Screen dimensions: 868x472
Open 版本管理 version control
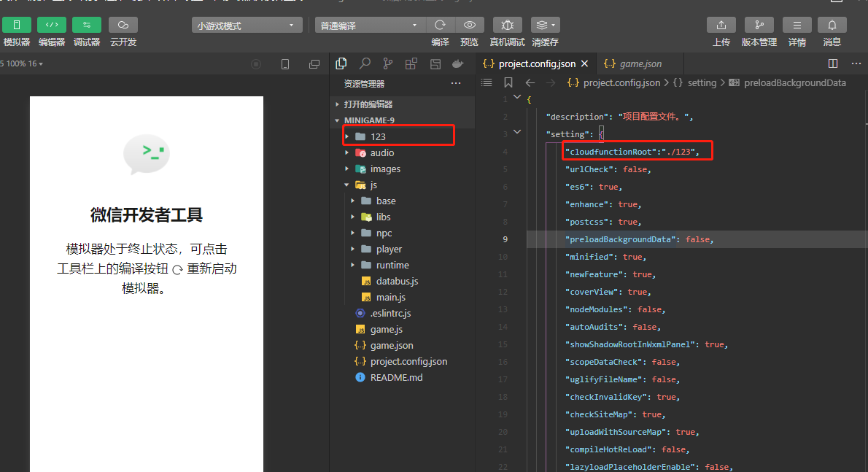(x=759, y=26)
